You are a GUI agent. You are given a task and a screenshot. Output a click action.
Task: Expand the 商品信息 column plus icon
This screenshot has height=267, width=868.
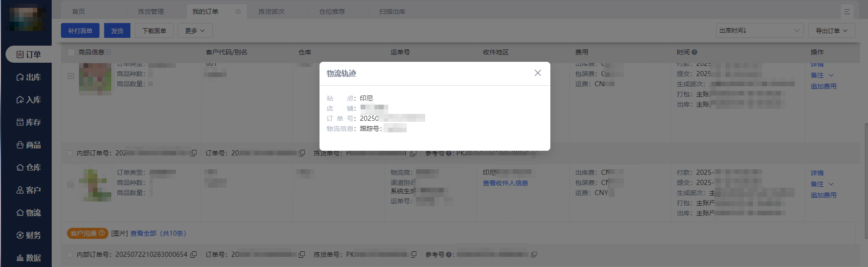coord(108,52)
